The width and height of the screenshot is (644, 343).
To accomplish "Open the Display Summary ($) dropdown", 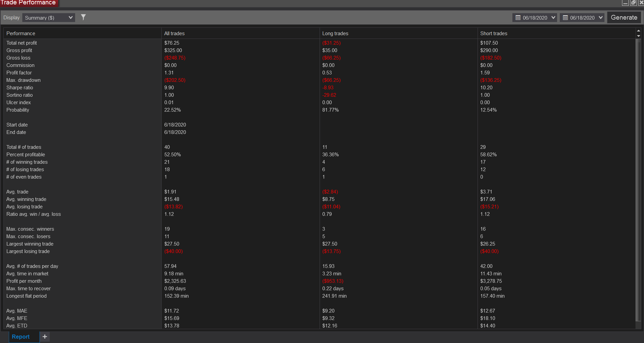I will click(49, 18).
